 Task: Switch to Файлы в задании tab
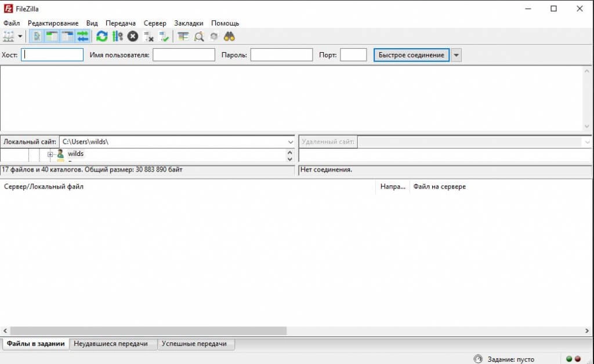tap(35, 344)
